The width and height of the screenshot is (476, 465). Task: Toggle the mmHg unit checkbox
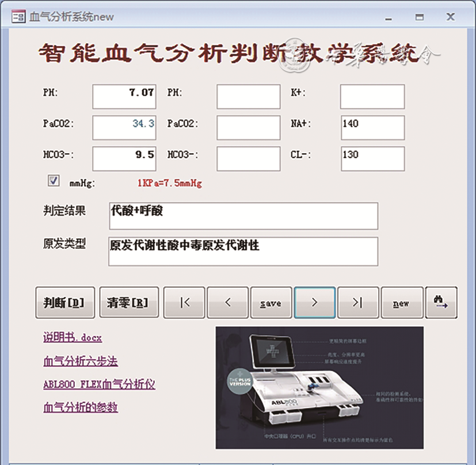coord(54,181)
